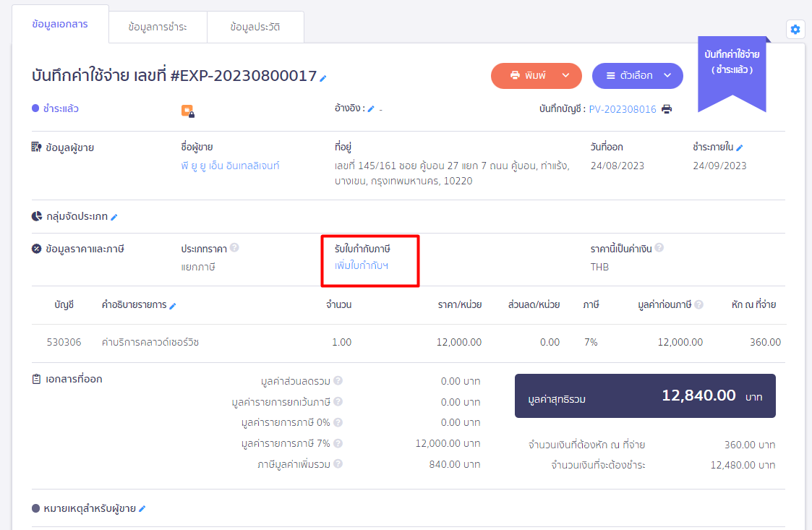The width and height of the screenshot is (812, 530).
Task: Open vendor พี ยู ยู เอ็น อินเทลลิเจนท์ link
Action: pyautogui.click(x=230, y=166)
